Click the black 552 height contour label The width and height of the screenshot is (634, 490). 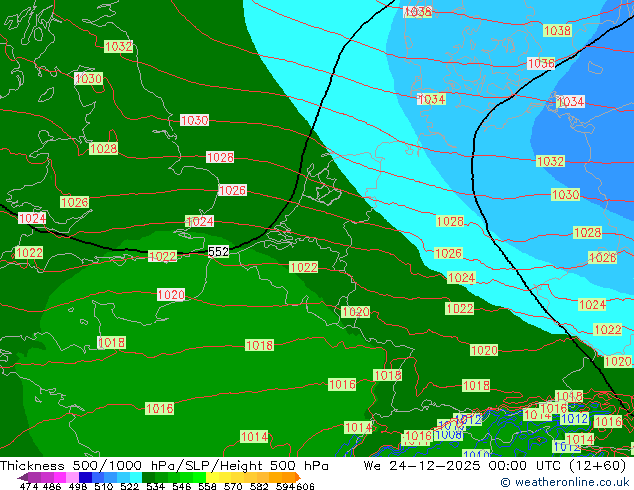tap(218, 251)
